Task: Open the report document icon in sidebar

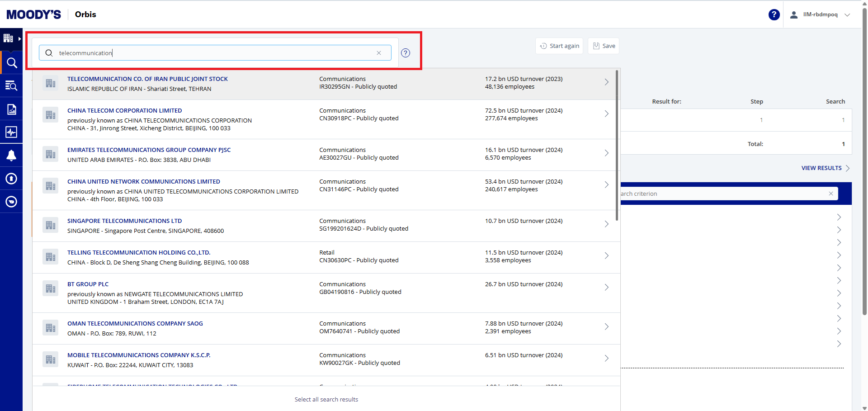Action: tap(11, 109)
